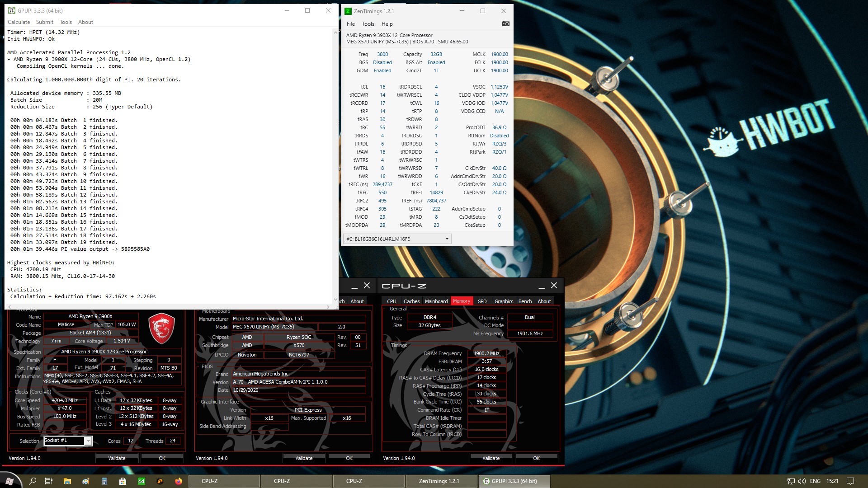Screen dimensions: 868x488
Task: Click the ENG language indicator
Action: click(x=815, y=481)
